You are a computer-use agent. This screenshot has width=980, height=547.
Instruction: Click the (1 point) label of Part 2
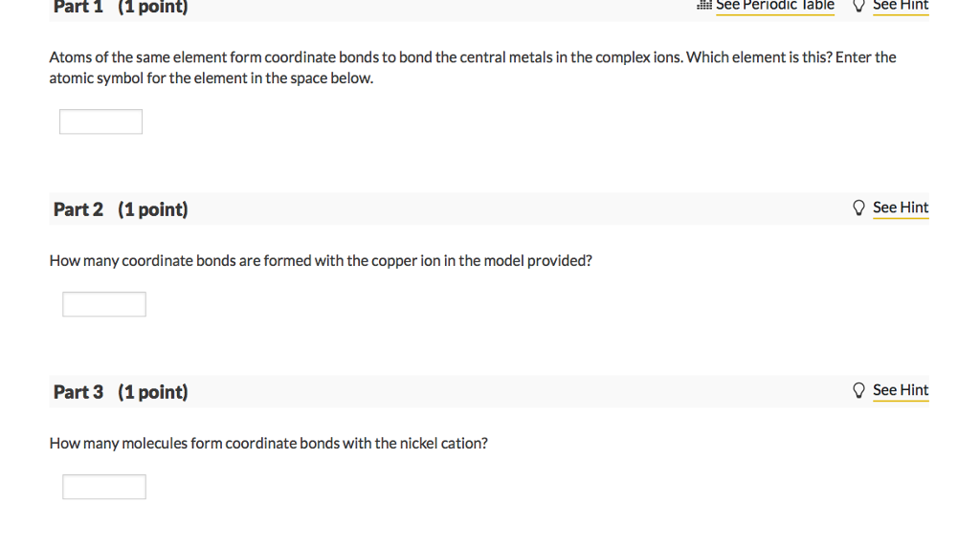(153, 209)
